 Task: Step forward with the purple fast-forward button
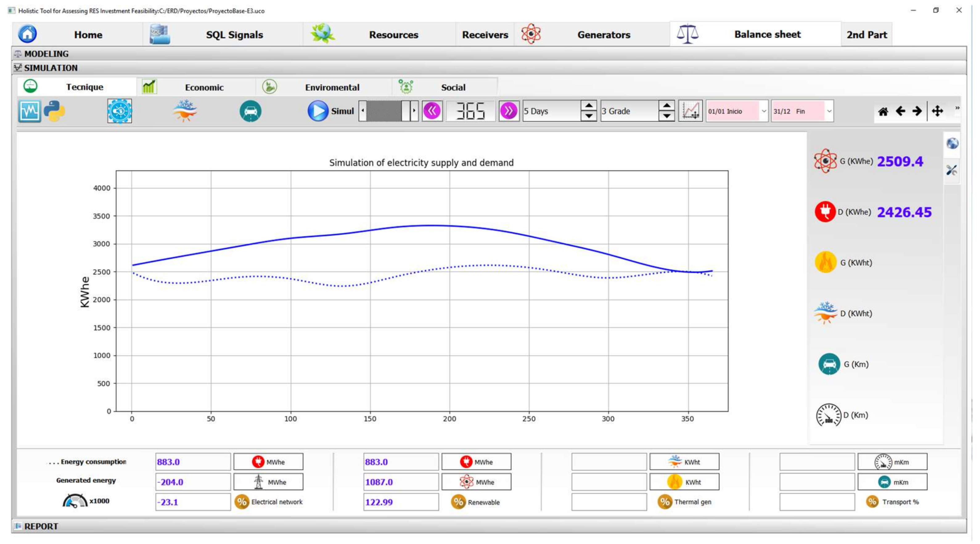[x=509, y=111]
